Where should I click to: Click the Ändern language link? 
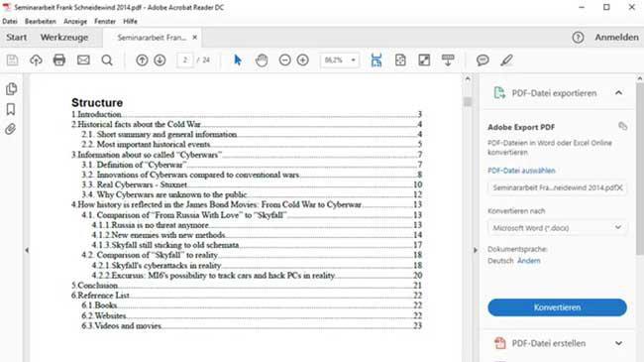coord(529,261)
